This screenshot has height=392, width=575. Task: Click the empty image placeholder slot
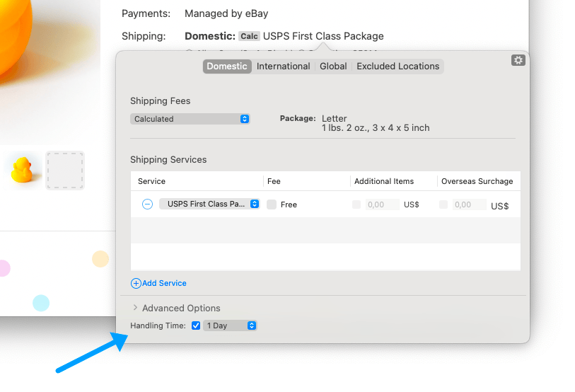coord(65,171)
